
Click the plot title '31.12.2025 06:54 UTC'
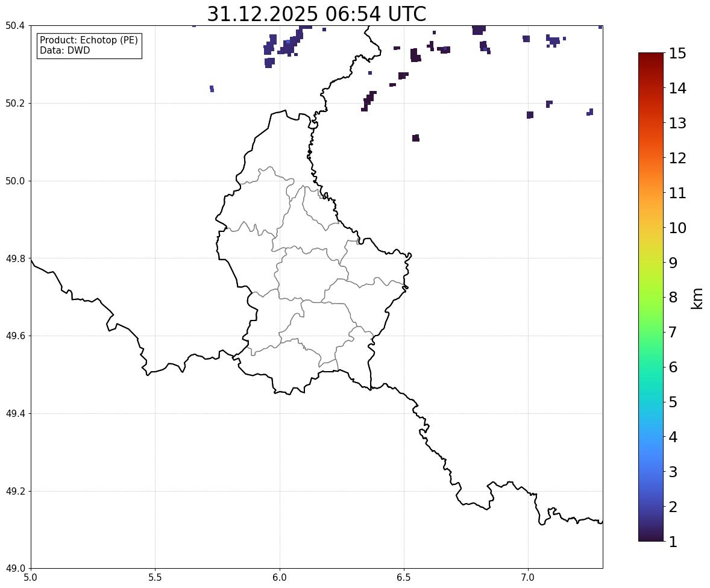(x=316, y=14)
